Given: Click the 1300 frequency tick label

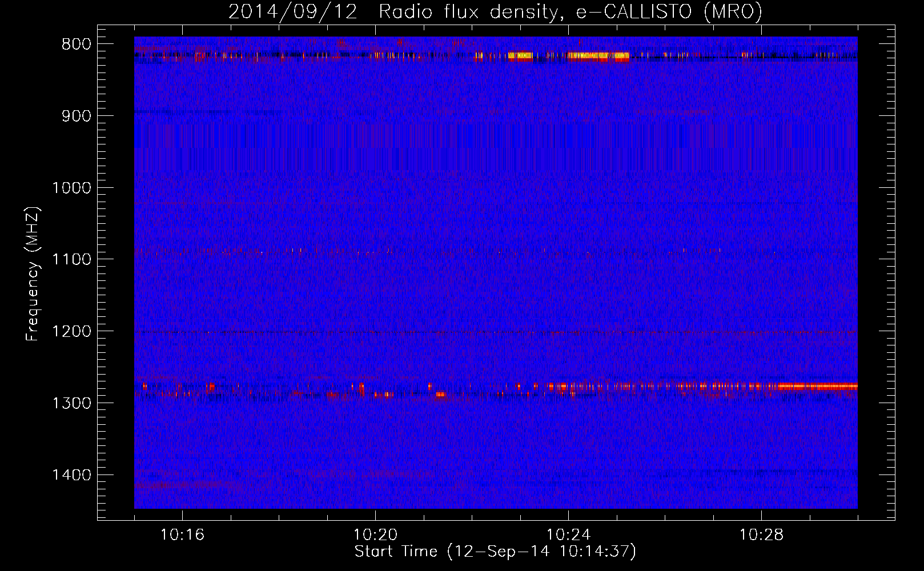Looking at the screenshot, I should point(71,403).
